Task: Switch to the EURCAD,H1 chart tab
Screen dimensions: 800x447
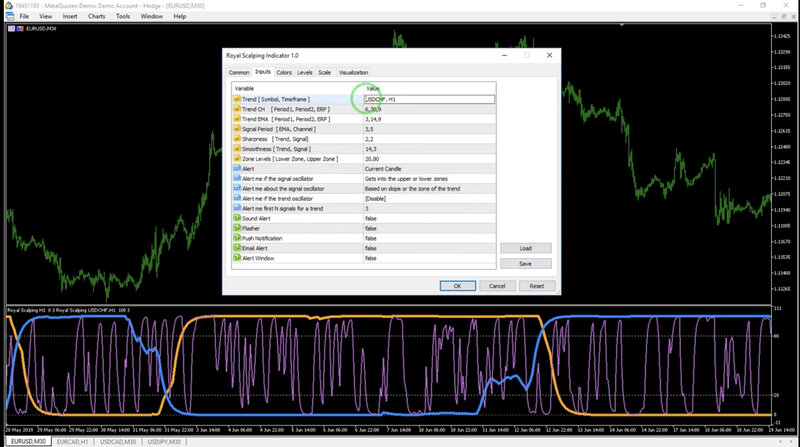Action: tap(72, 441)
